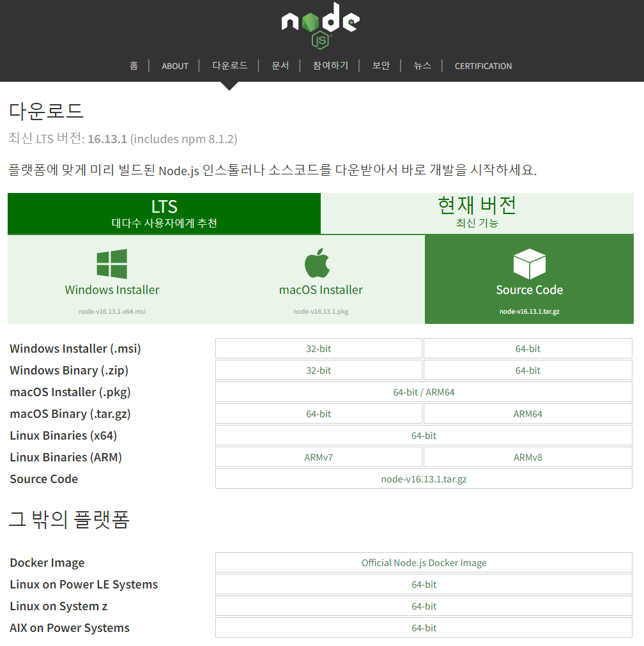The height and width of the screenshot is (646, 644).
Task: Download Source Code node-v16.13.1.tar.gz tile
Action: pos(530,279)
